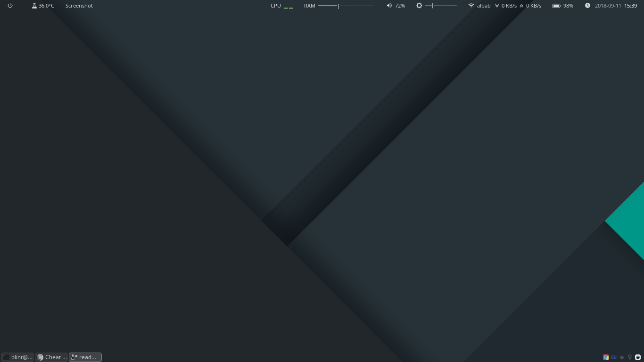Switch to the Cheat... browser taskbar window

(52, 357)
